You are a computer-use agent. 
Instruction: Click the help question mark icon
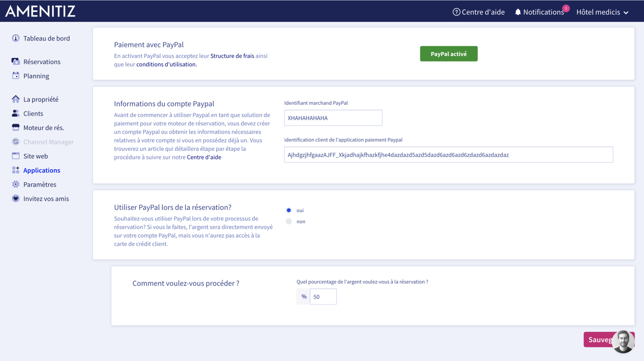pyautogui.click(x=456, y=12)
